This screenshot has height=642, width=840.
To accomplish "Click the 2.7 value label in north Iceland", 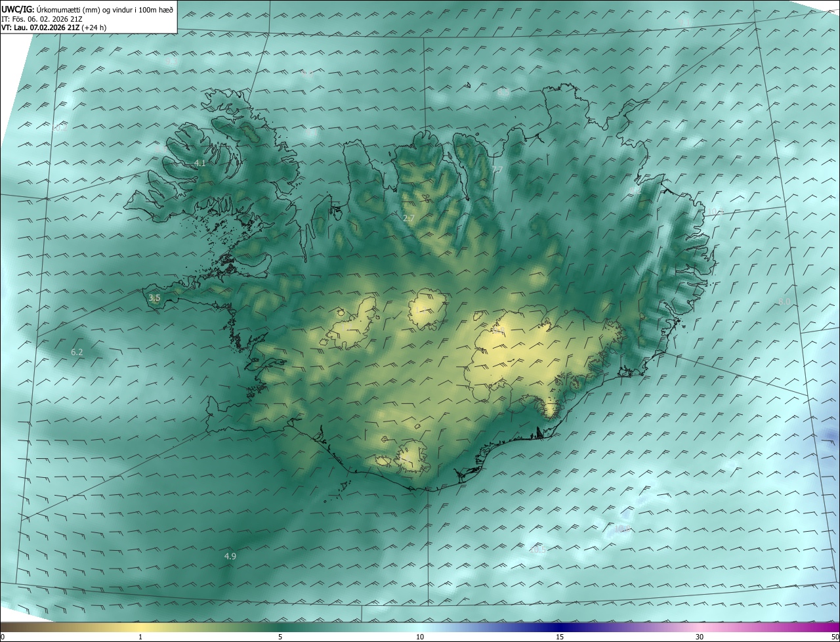I will [409, 218].
